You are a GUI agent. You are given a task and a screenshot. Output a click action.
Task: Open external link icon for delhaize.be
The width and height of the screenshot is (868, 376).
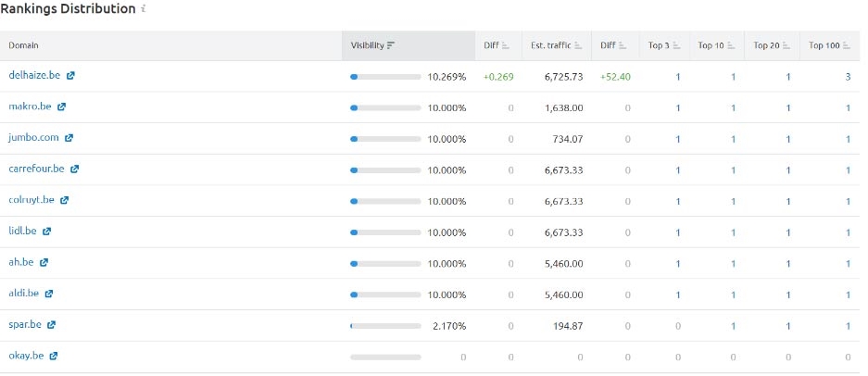[x=70, y=75]
